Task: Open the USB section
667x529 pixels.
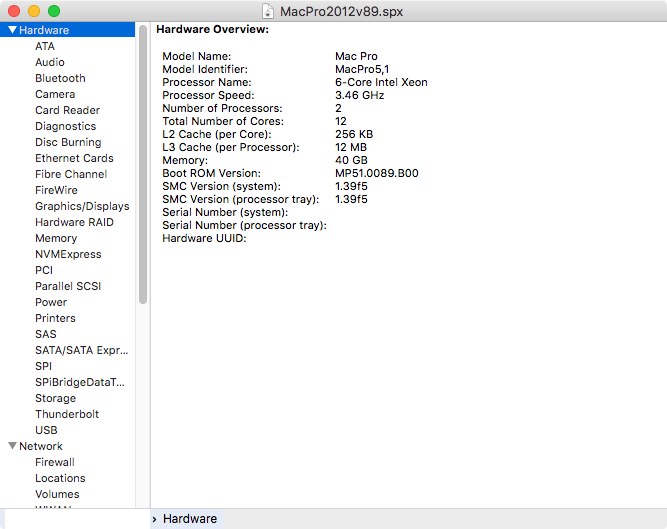Action: [46, 430]
